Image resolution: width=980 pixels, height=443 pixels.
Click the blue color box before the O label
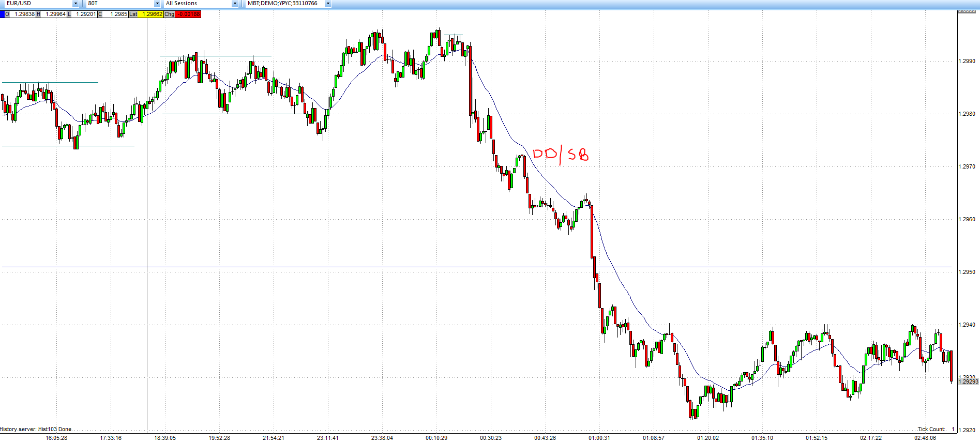(x=2, y=14)
